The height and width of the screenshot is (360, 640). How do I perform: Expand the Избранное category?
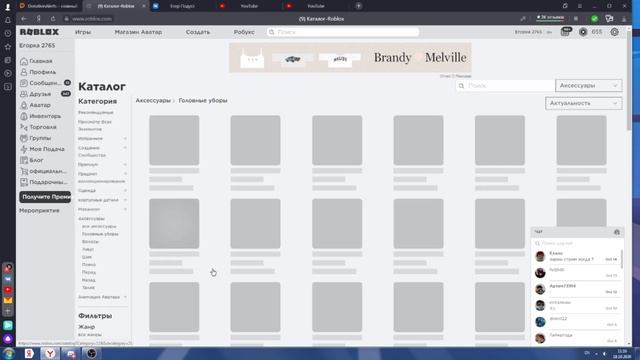point(125,139)
